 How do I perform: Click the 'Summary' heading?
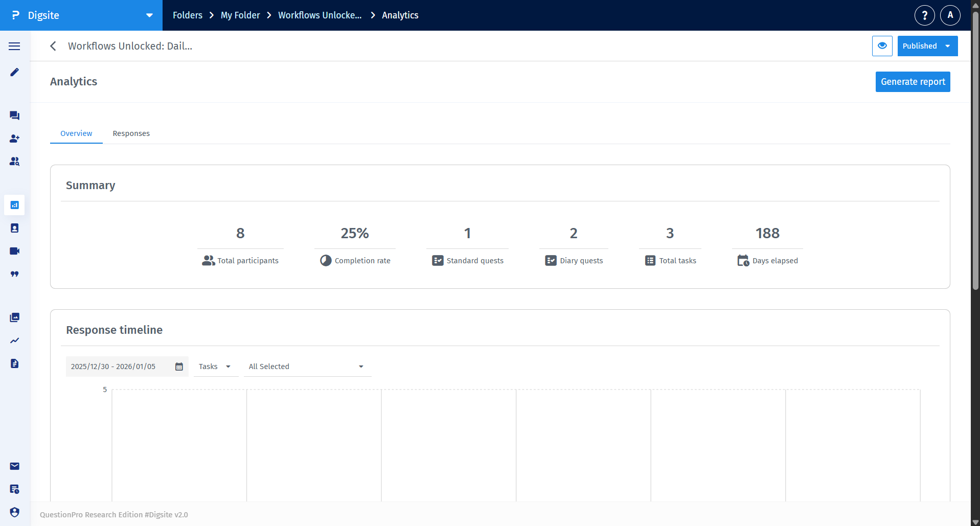pyautogui.click(x=90, y=186)
